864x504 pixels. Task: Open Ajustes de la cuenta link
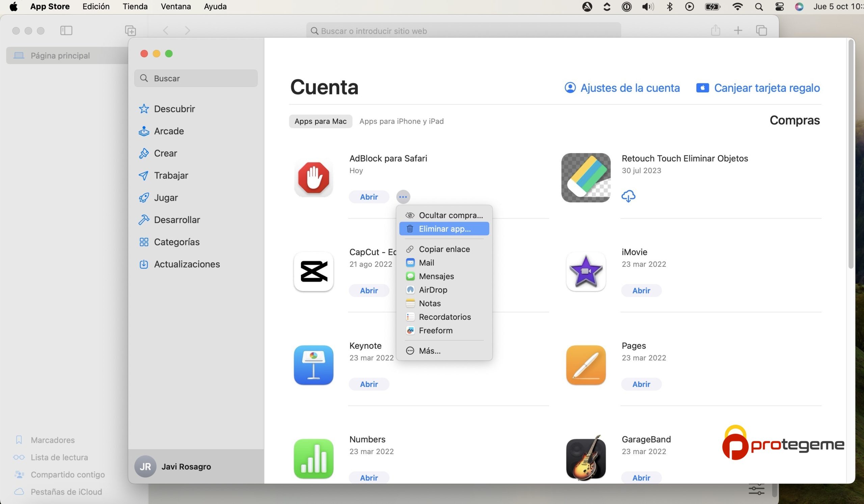622,88
